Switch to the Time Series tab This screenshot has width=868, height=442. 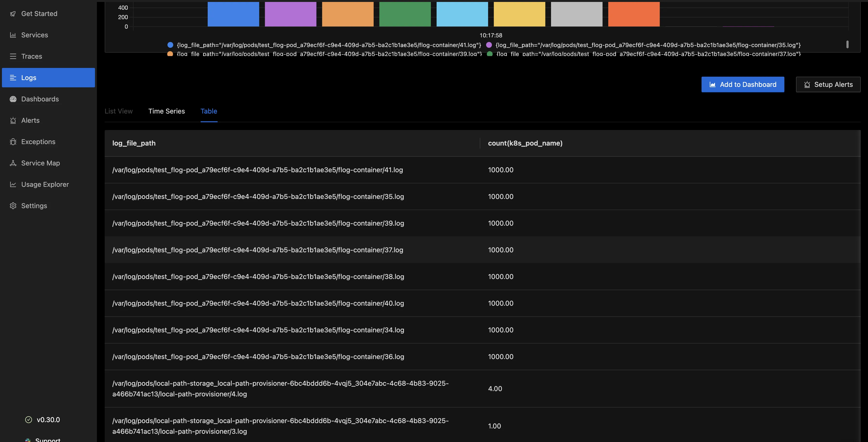pos(166,111)
